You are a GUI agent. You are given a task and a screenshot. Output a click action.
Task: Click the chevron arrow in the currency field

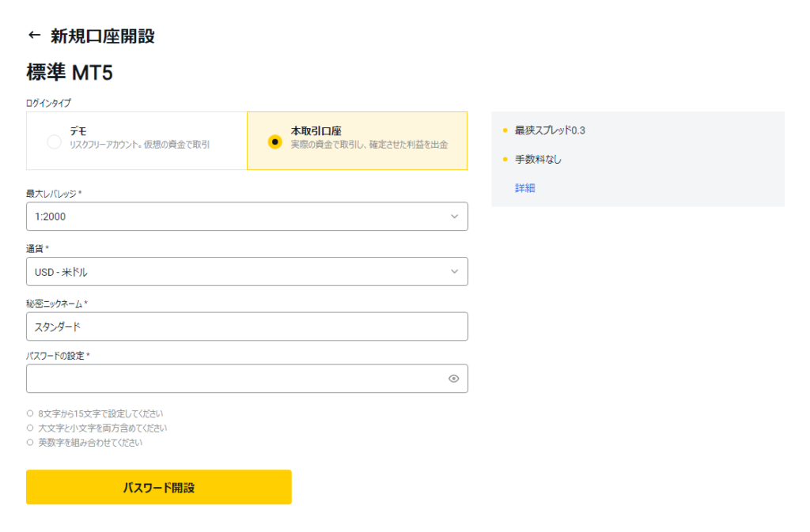(x=454, y=272)
